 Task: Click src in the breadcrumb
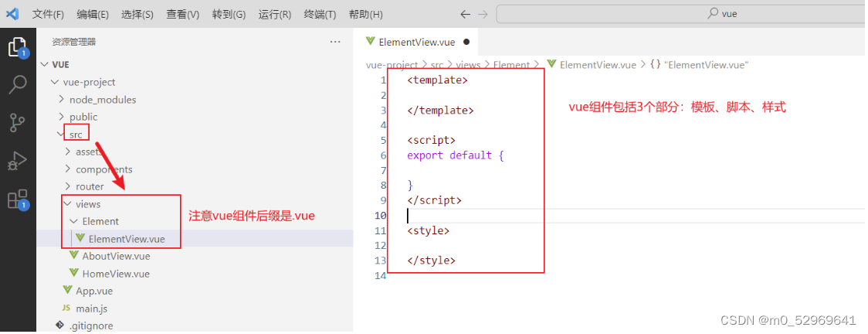point(437,65)
